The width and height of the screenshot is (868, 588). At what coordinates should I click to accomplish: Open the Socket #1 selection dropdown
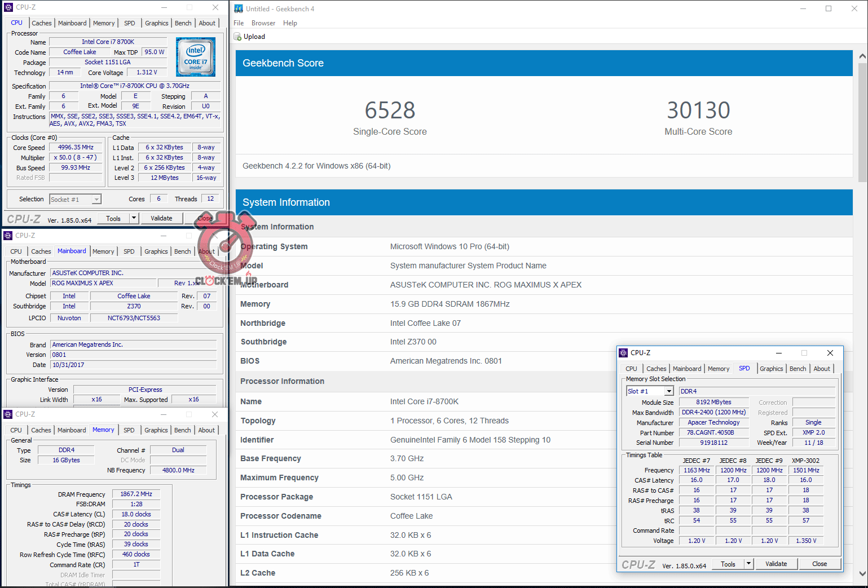point(96,200)
